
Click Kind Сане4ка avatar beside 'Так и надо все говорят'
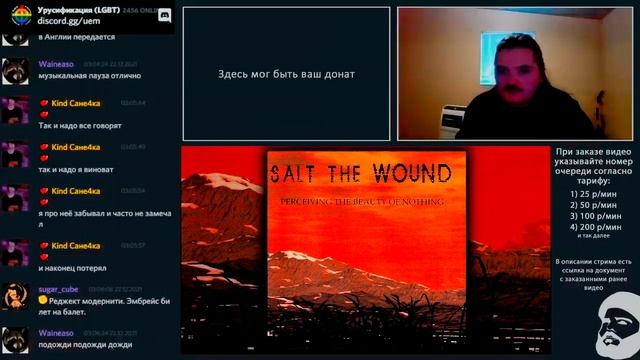tap(15, 110)
